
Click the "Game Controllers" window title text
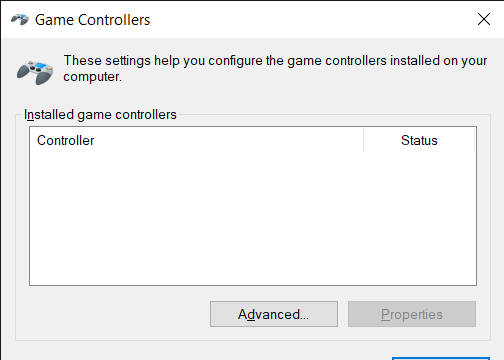93,20
